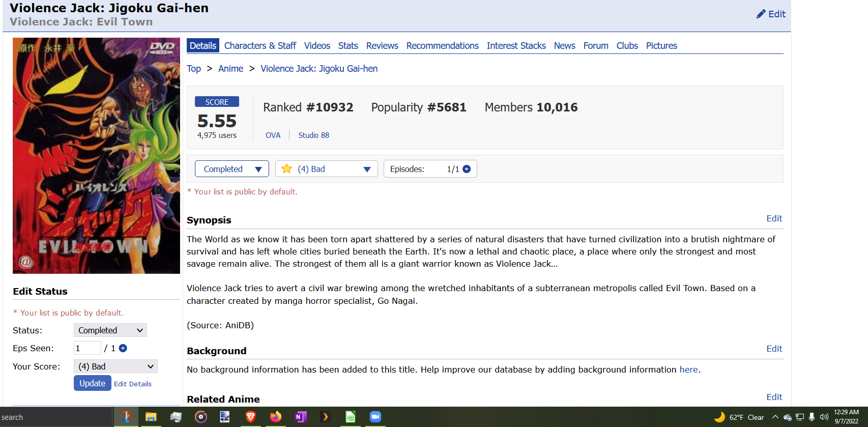868x427 pixels.
Task: Open File Explorer from the taskbar
Action: [x=151, y=417]
